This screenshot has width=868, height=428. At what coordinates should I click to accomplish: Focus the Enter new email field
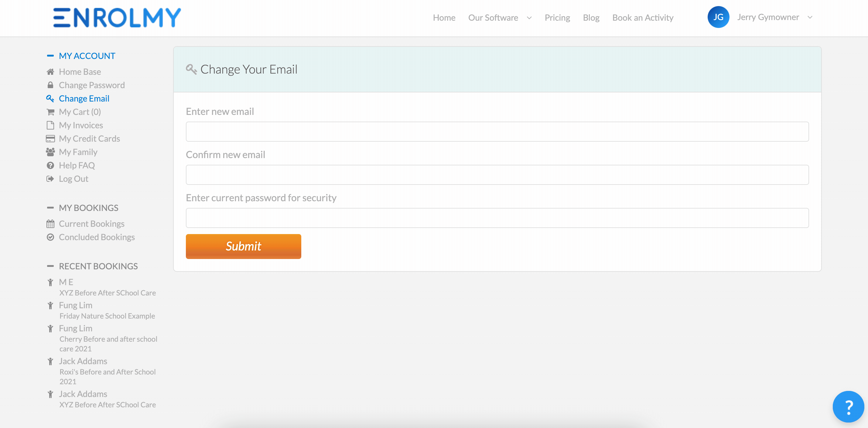(x=497, y=132)
